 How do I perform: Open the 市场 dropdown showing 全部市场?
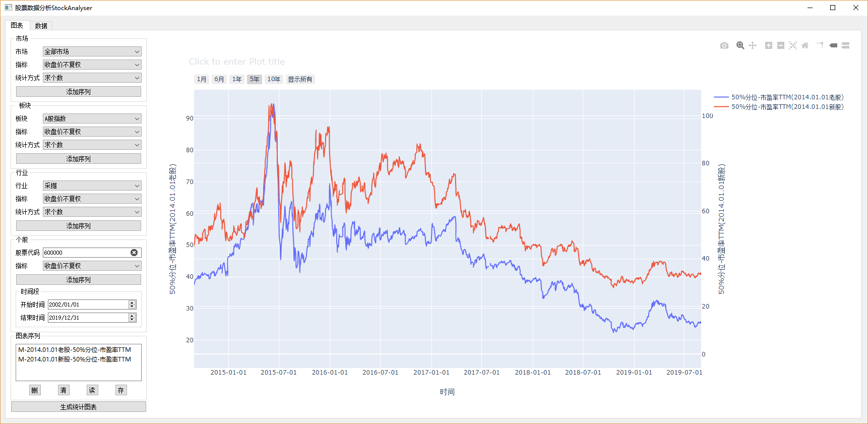[92, 51]
